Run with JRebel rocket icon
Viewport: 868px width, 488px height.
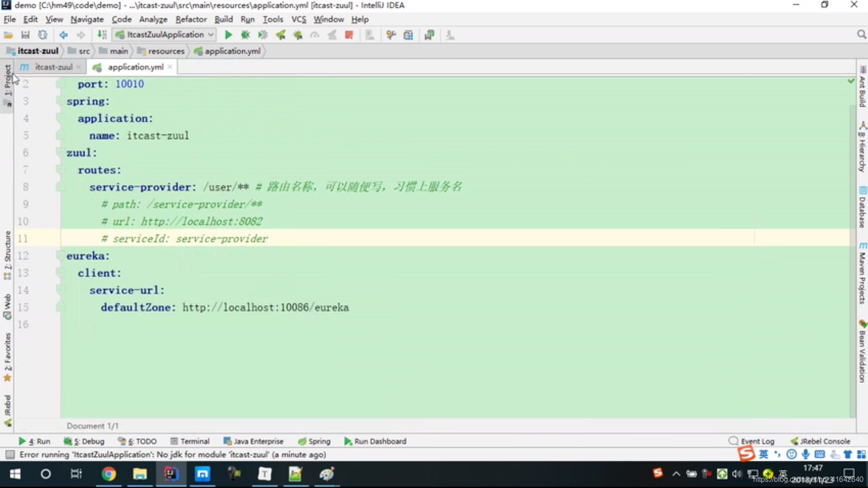point(280,35)
